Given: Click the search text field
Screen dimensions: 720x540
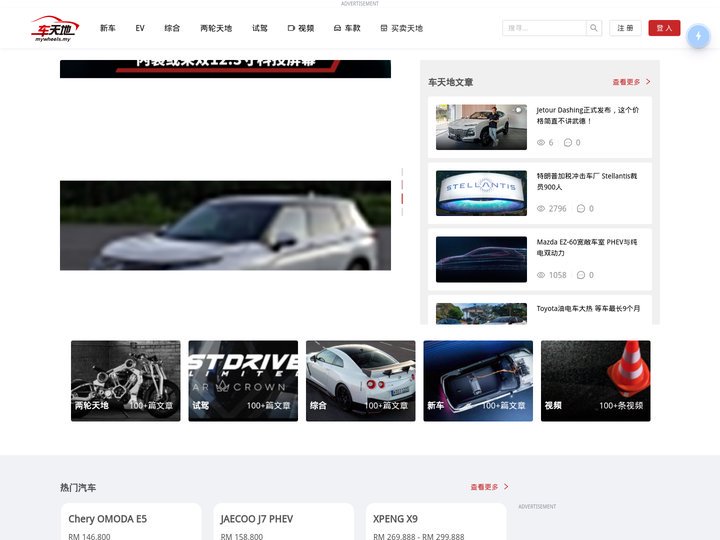Looking at the screenshot, I should tap(544, 28).
